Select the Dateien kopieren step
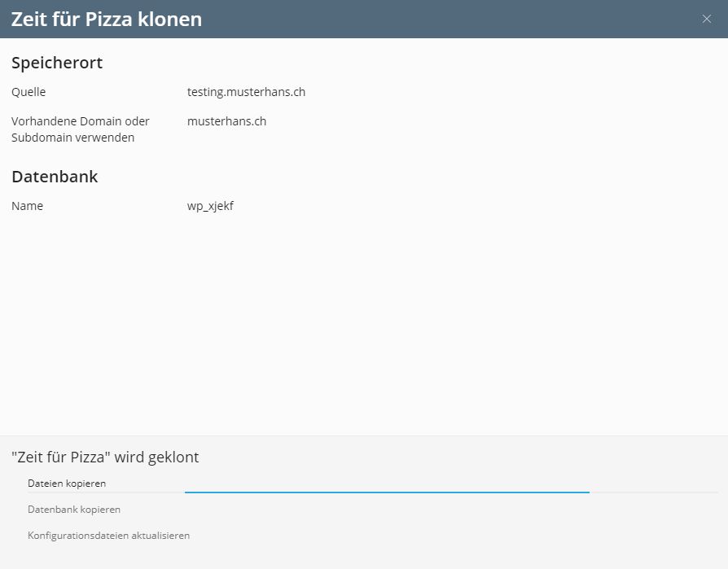728x569 pixels. pyautogui.click(x=67, y=484)
